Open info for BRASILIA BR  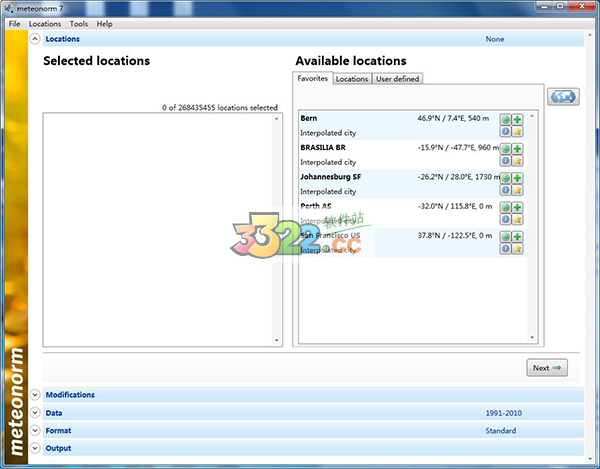point(505,161)
